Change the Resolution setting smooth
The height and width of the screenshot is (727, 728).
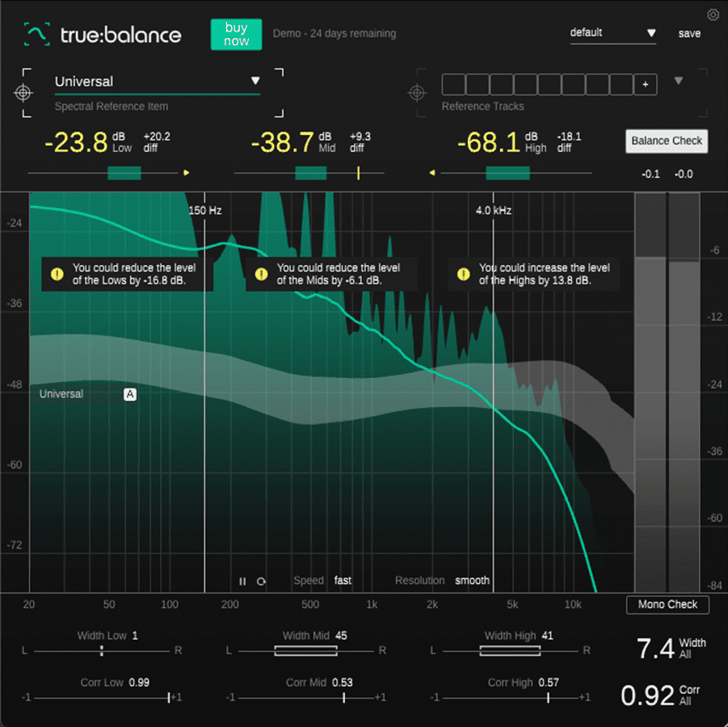tap(472, 580)
